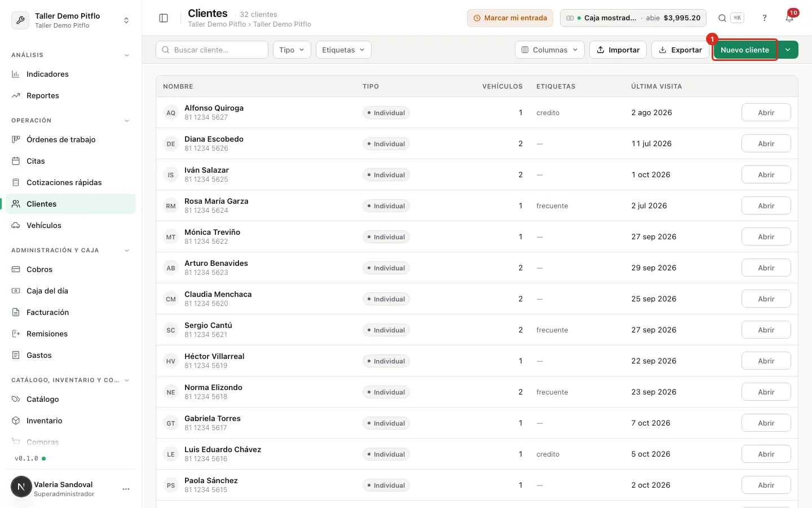Click Abrir for Sergio Cantú

pyautogui.click(x=766, y=330)
